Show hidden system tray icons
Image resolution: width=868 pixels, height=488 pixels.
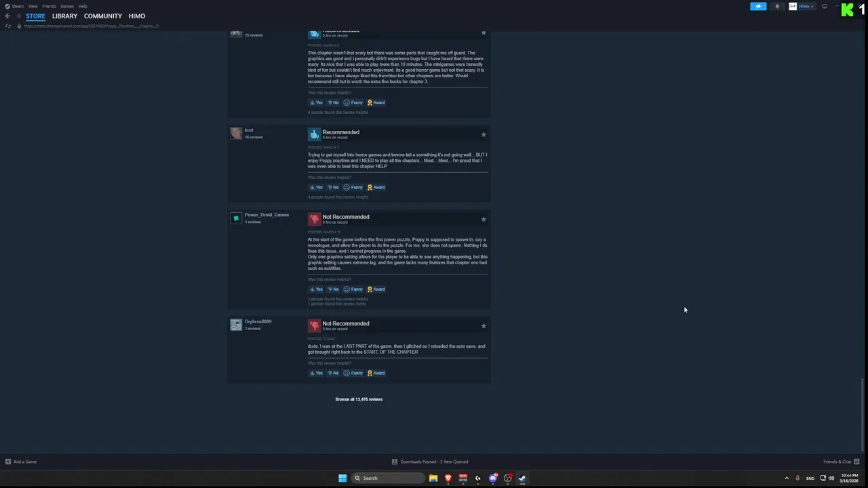tap(787, 478)
